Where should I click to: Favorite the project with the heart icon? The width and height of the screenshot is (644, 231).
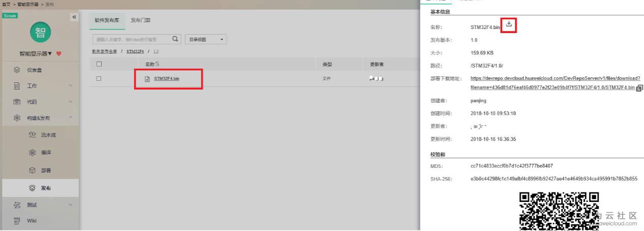pyautogui.click(x=59, y=54)
